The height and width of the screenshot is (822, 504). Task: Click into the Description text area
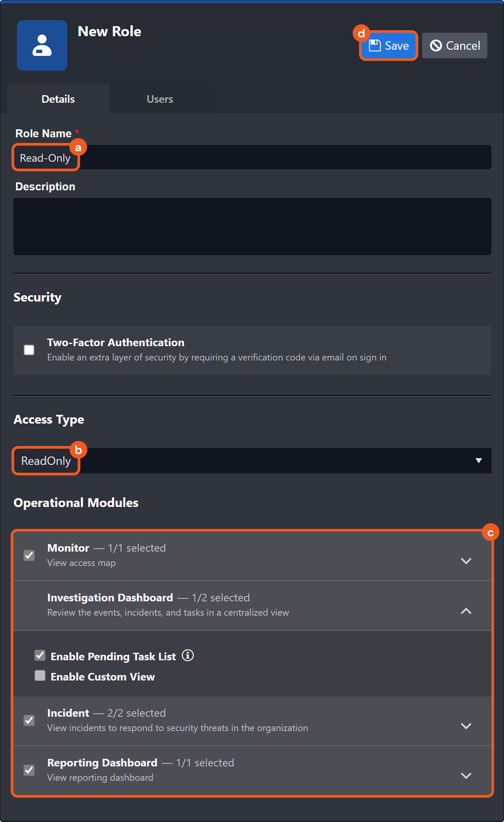252,227
